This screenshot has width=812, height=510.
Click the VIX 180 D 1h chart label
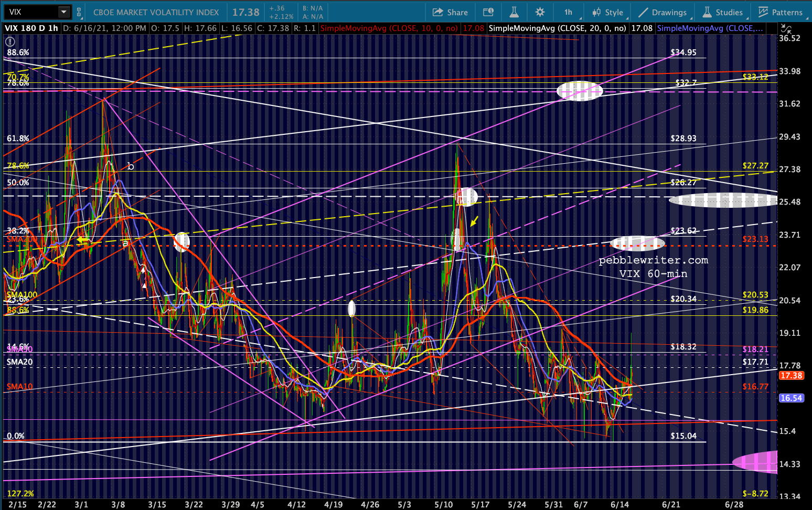point(31,28)
